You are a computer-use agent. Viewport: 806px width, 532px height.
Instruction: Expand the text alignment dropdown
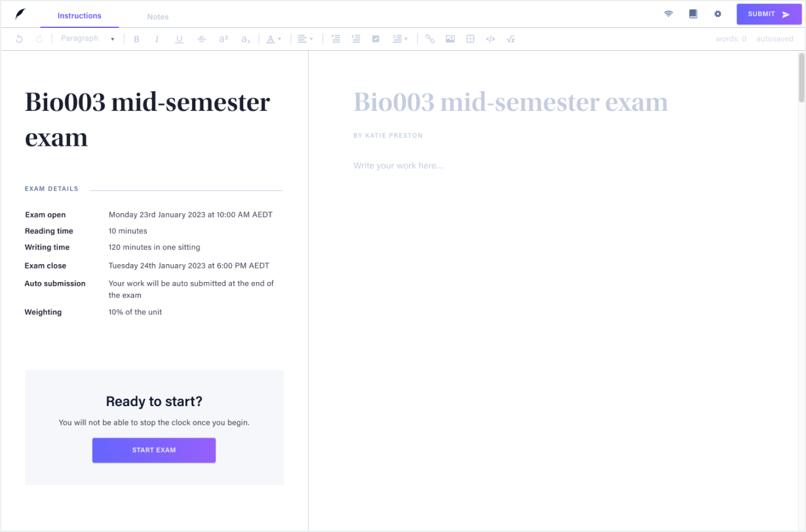305,39
